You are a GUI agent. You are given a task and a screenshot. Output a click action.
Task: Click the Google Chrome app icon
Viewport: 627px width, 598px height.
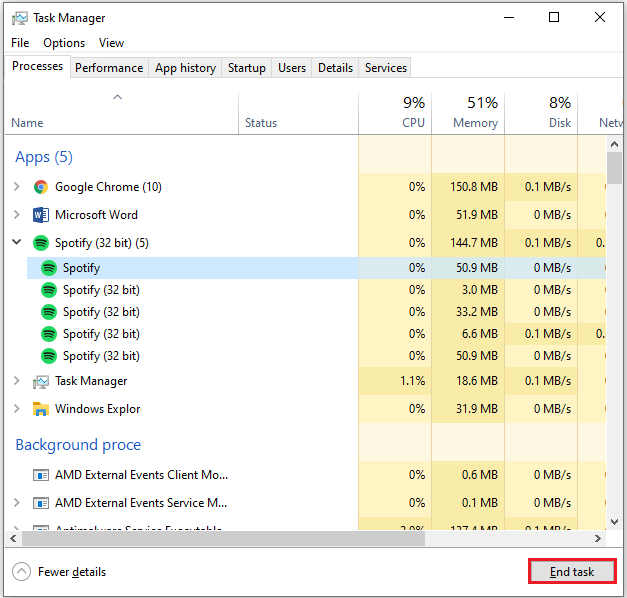pyautogui.click(x=41, y=187)
